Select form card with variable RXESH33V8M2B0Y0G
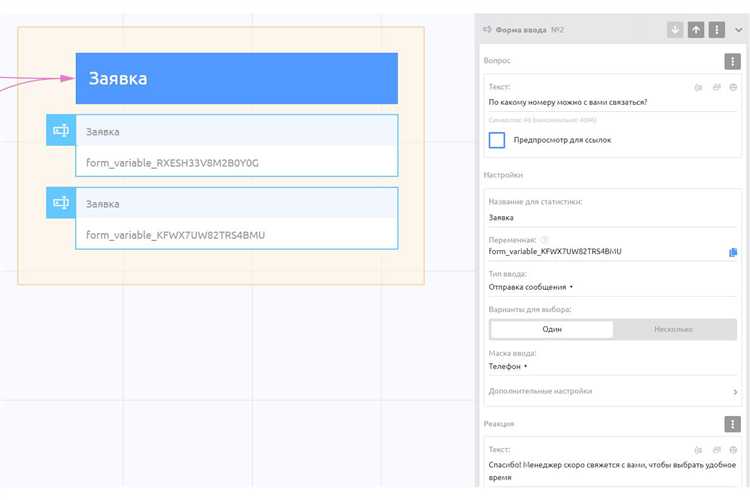Image resolution: width=750 pixels, height=500 pixels. pyautogui.click(x=237, y=145)
